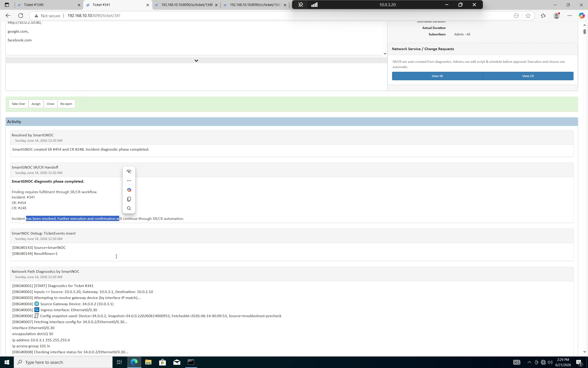The width and height of the screenshot is (588, 368).
Task: Click Windows taskbar search box
Action: coord(63,362)
